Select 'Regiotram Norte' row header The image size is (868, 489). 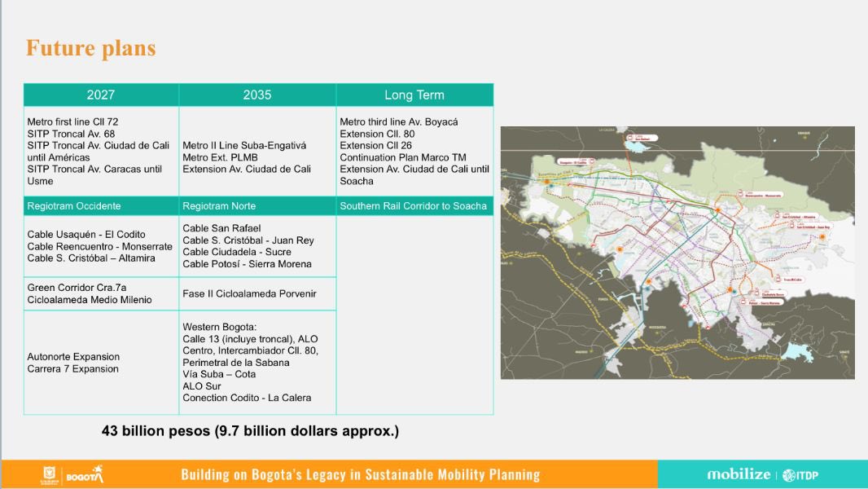[x=257, y=206]
